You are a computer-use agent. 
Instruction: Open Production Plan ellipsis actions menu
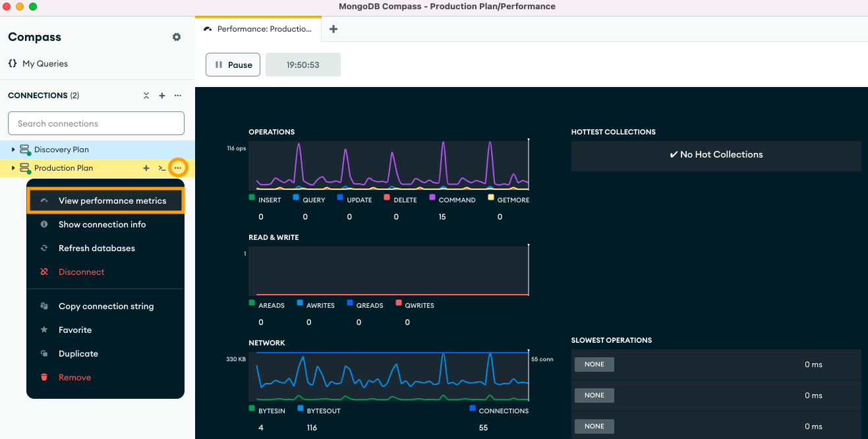(178, 168)
